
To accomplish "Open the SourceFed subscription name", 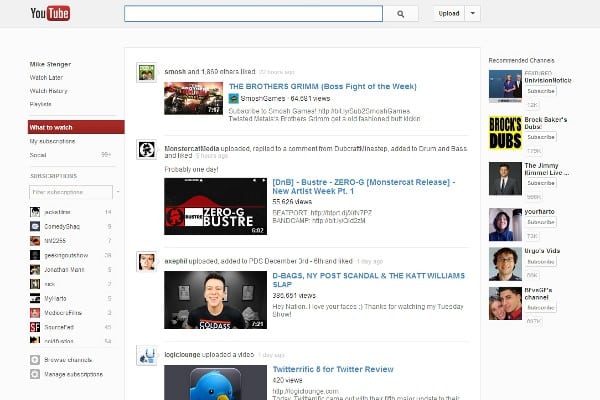I will [59, 327].
